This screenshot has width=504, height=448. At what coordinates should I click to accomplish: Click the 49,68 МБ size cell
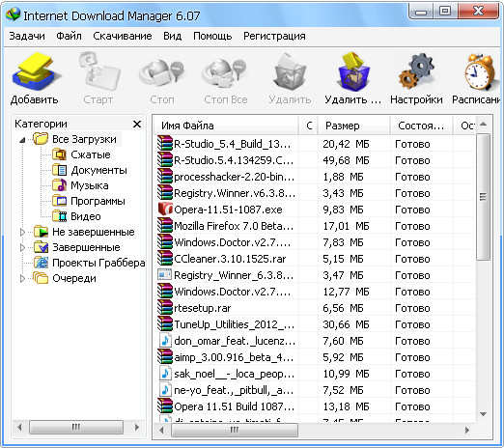[x=346, y=160]
